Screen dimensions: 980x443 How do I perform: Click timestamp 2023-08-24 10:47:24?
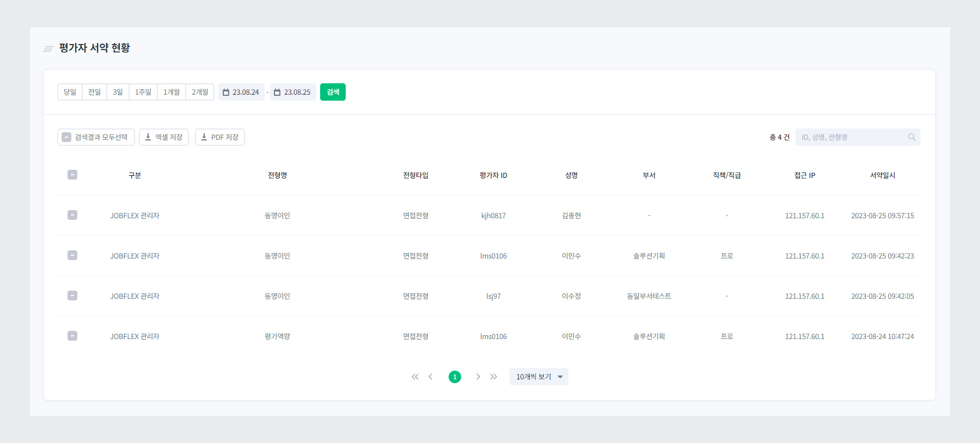click(883, 336)
